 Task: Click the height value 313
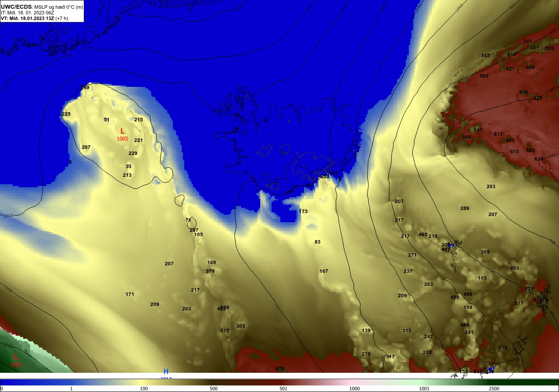(407, 330)
